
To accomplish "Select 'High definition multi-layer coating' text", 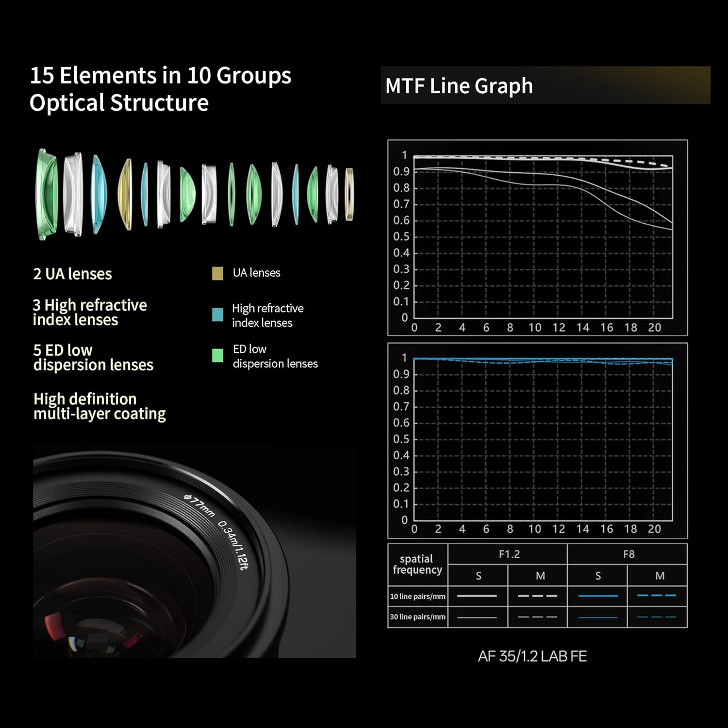I will (99, 406).
